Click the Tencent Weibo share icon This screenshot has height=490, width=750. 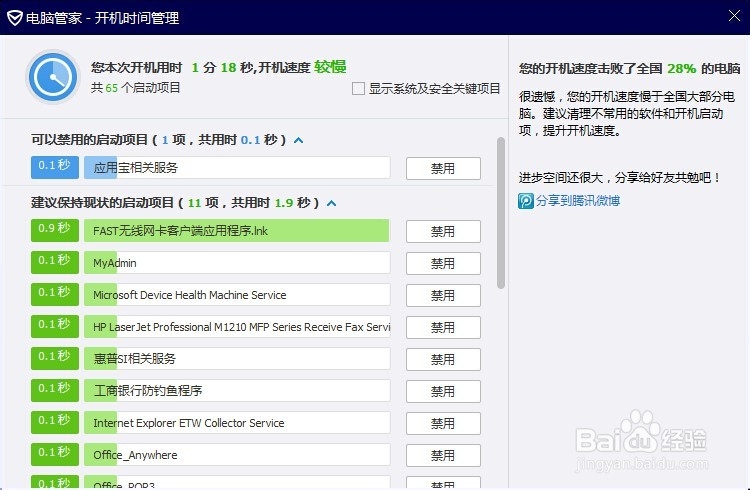click(x=526, y=200)
